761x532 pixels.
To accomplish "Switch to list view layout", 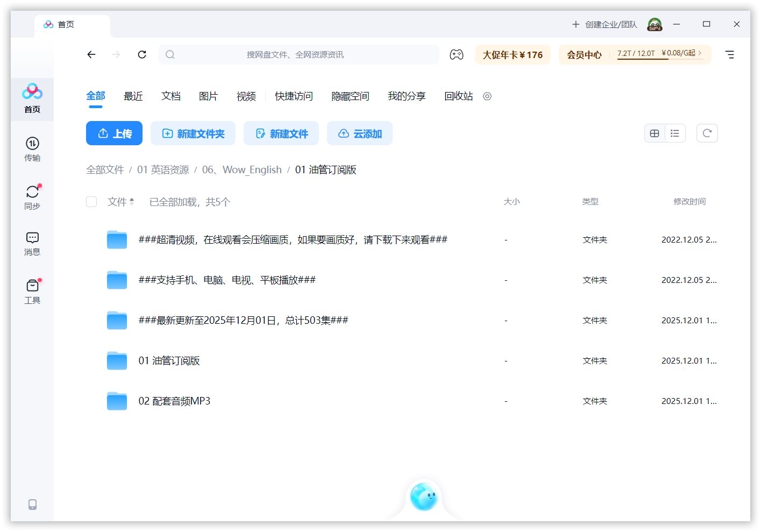I will 675,133.
